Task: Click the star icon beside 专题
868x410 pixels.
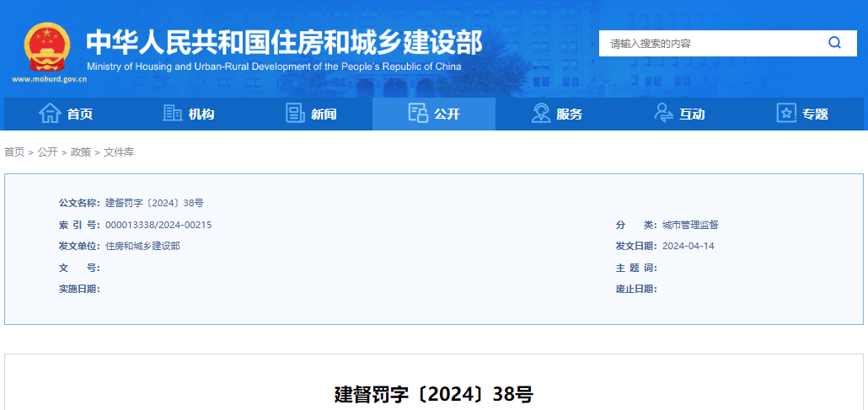Action: point(786,114)
